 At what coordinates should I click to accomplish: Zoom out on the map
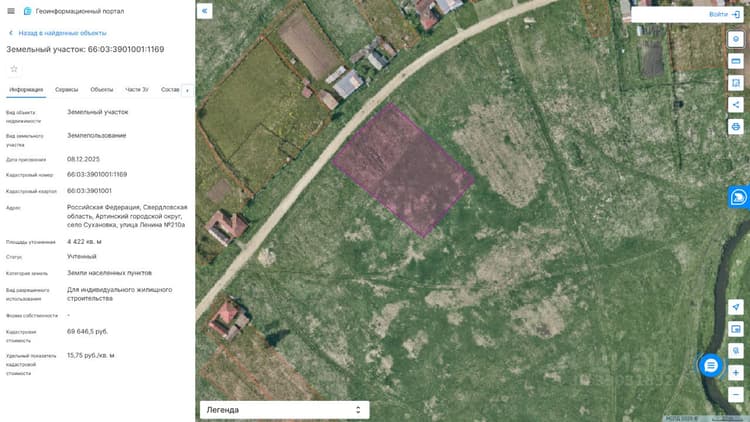pos(736,395)
